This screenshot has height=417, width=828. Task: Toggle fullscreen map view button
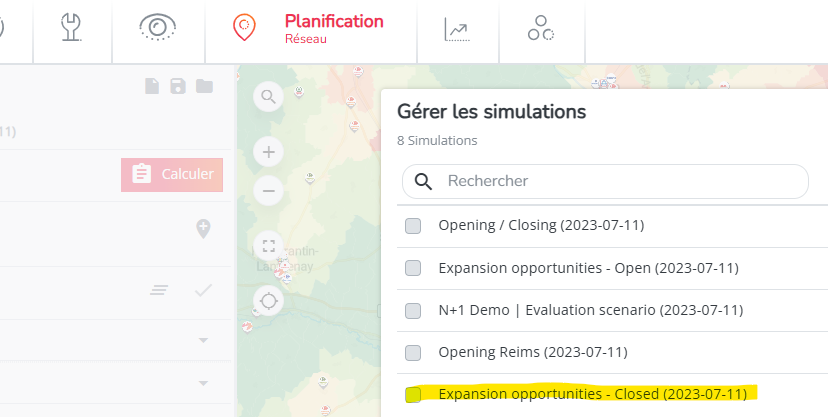(269, 246)
